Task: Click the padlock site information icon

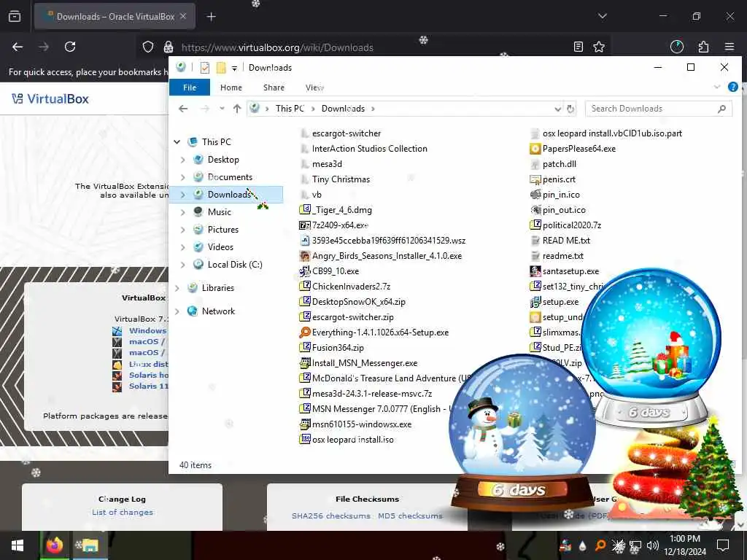Action: [169, 47]
